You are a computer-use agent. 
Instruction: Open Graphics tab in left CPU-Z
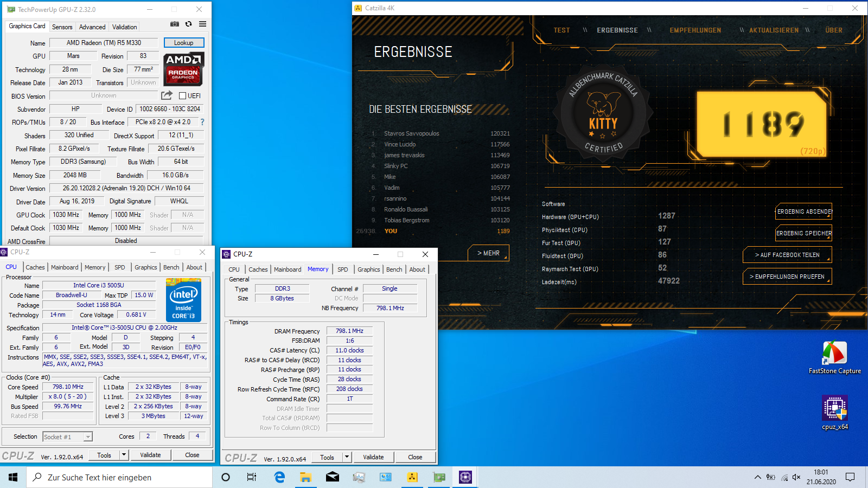click(x=145, y=267)
